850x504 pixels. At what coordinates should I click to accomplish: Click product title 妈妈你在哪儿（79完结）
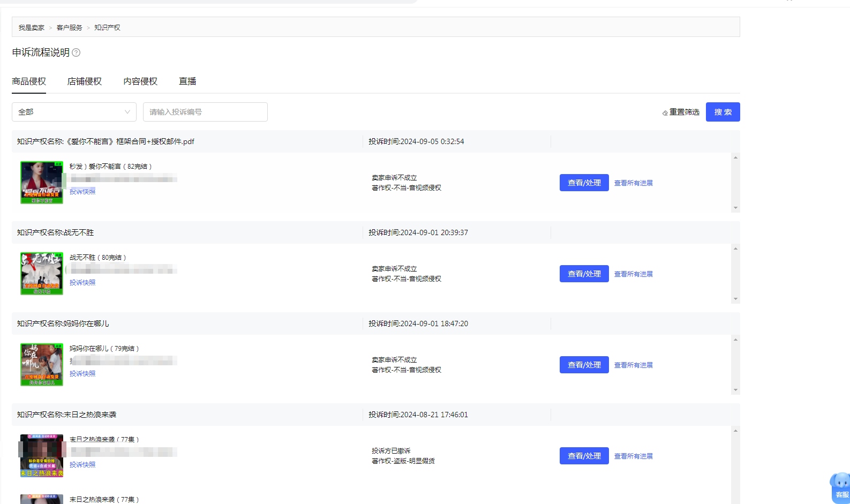click(x=104, y=349)
